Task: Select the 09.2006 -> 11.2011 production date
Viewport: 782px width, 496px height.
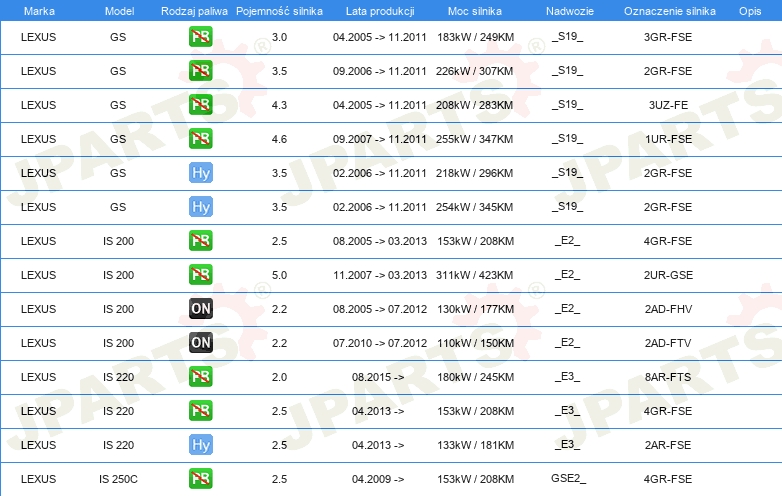Action: point(380,71)
